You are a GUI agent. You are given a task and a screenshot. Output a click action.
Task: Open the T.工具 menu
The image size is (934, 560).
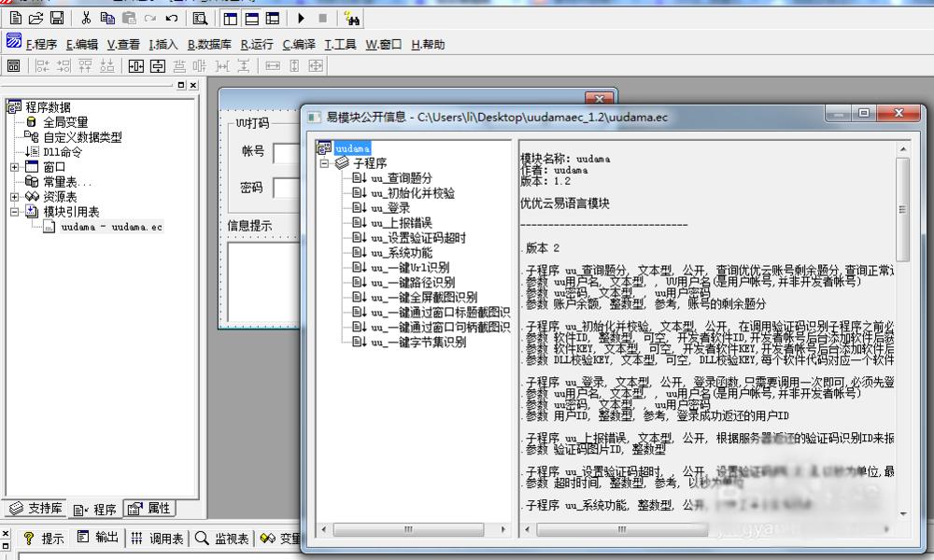pos(340,44)
